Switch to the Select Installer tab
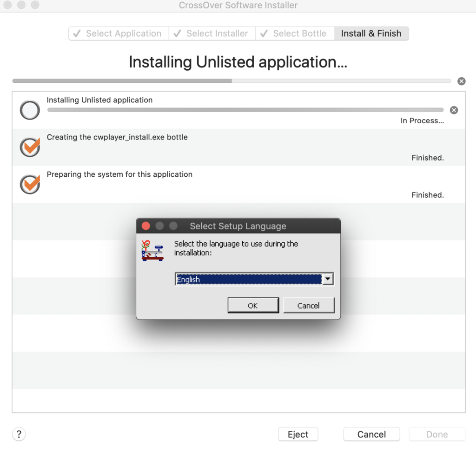The height and width of the screenshot is (453, 476). (212, 33)
